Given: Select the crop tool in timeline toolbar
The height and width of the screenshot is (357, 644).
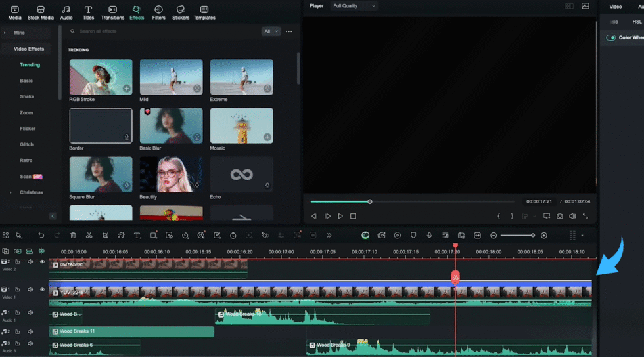Looking at the screenshot, I should pyautogui.click(x=105, y=235).
